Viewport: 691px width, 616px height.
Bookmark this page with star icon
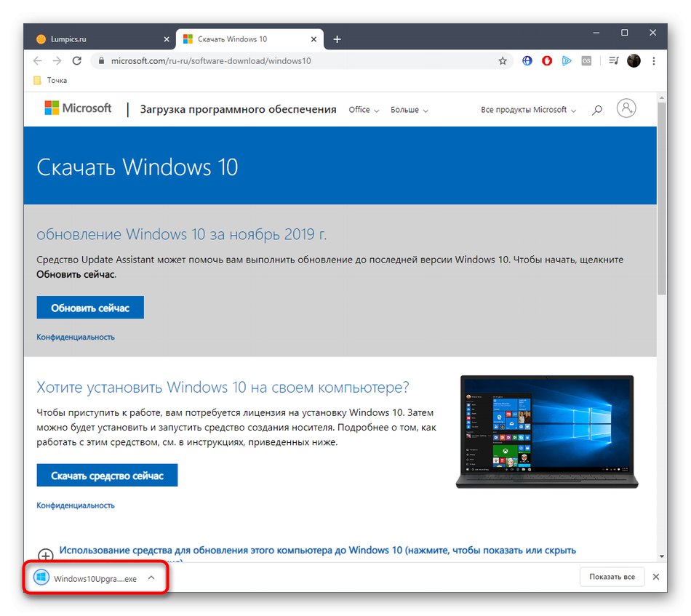(x=503, y=61)
